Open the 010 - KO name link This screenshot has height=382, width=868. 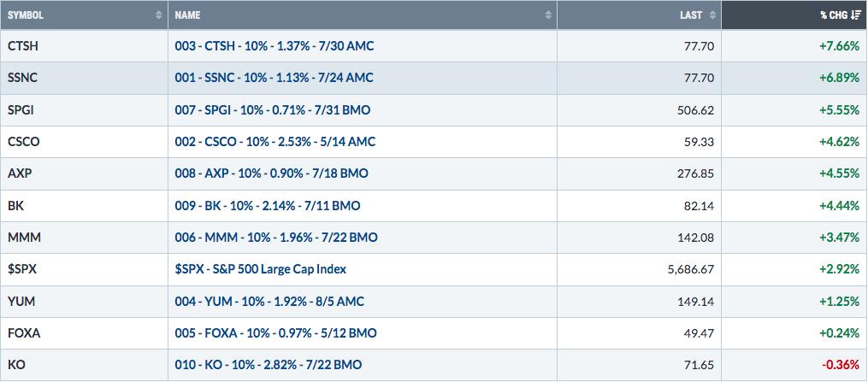[x=269, y=365]
